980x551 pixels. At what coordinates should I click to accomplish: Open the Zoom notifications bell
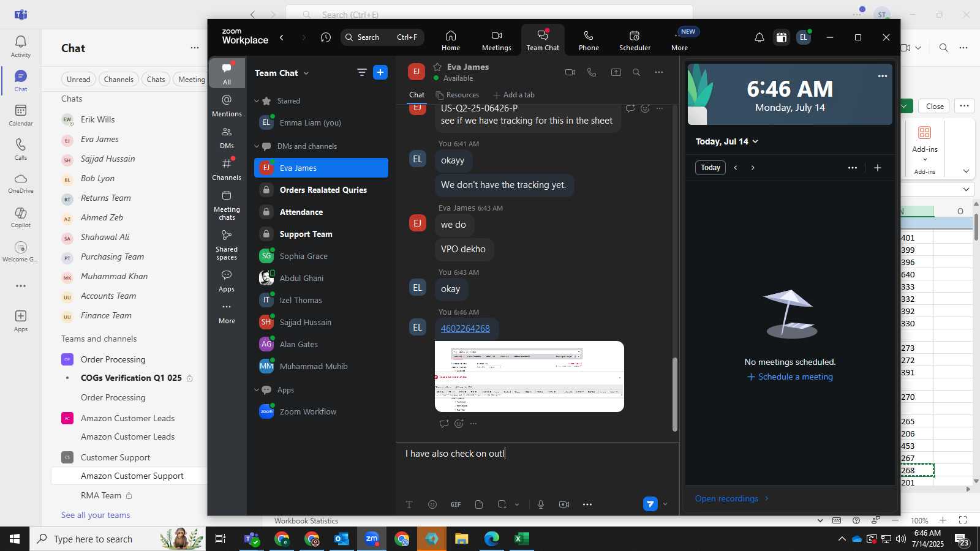(x=759, y=37)
